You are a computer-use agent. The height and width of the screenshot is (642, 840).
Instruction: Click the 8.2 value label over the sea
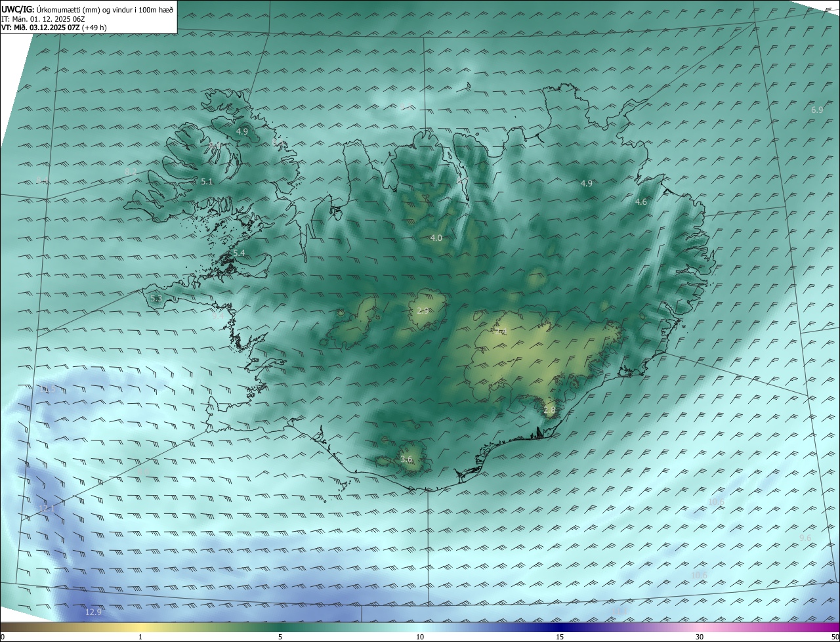point(131,171)
